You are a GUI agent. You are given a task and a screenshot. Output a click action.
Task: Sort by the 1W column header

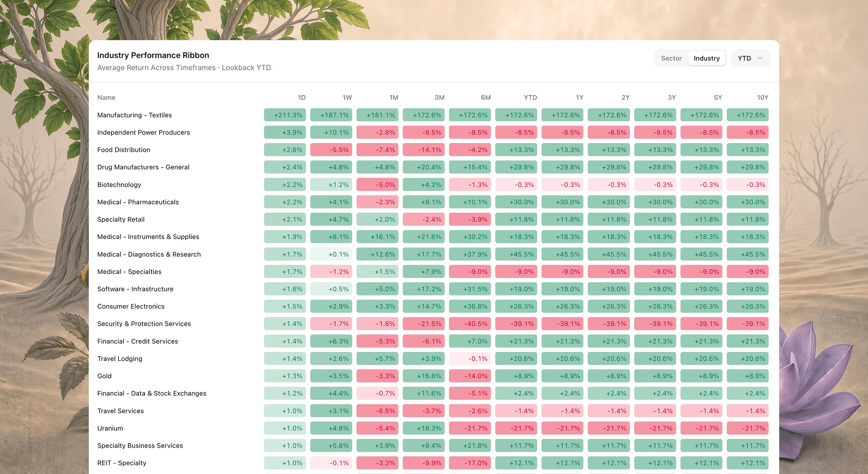click(347, 98)
